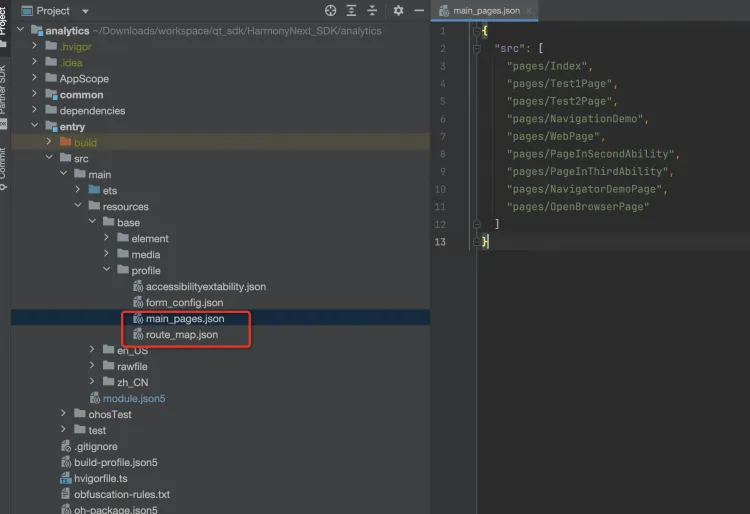
Task: Collapse the profile folder
Action: coord(108,271)
